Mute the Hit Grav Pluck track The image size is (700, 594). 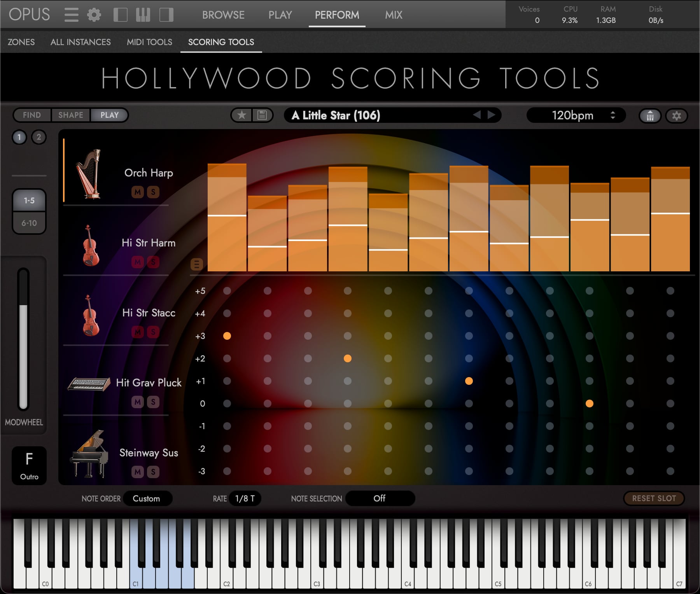138,402
